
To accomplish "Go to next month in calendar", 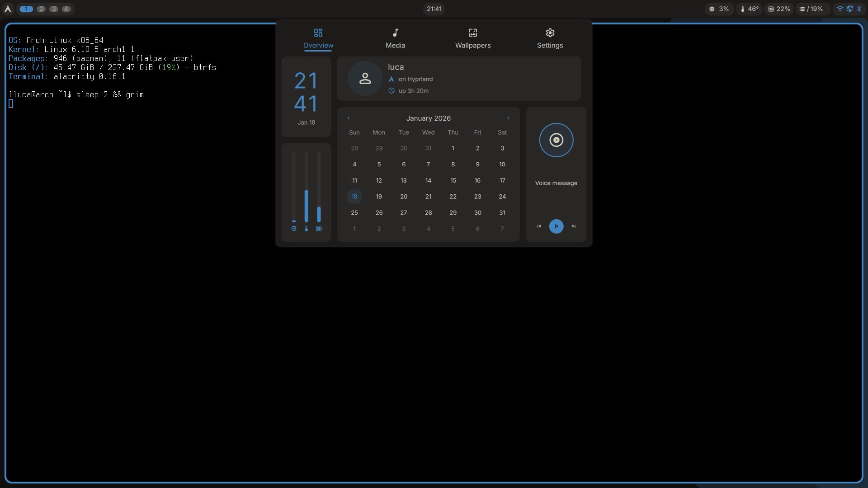I will 508,118.
